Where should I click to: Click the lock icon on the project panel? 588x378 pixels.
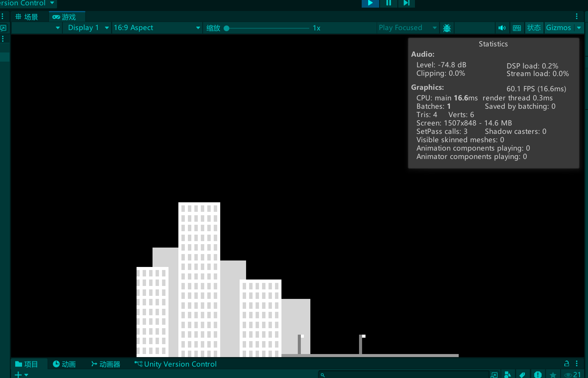(566, 364)
